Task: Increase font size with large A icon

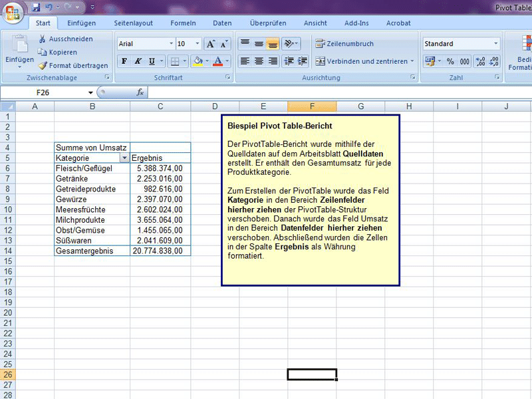Action: [211, 44]
